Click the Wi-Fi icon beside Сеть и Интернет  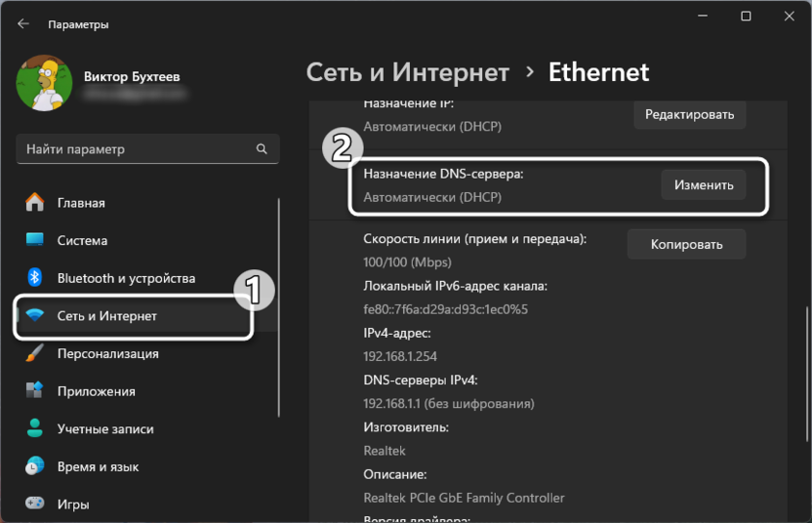click(35, 316)
